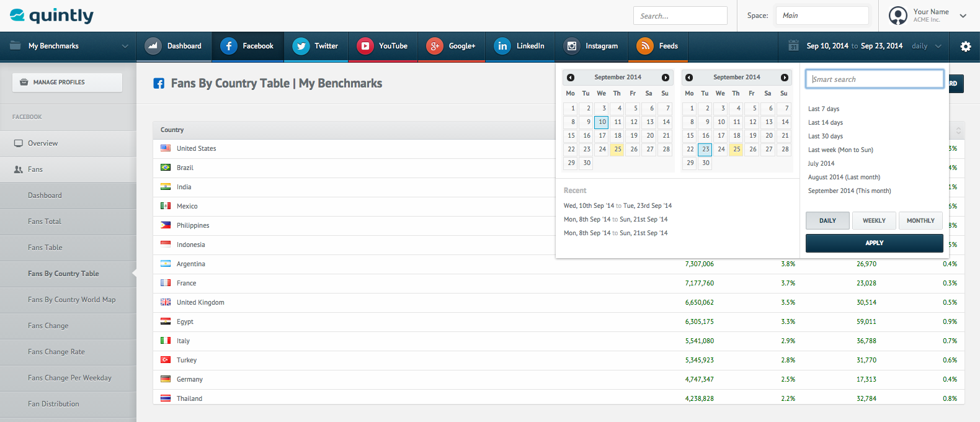Select the YouTube network icon
Screen dimensions: 980x422
(365, 46)
